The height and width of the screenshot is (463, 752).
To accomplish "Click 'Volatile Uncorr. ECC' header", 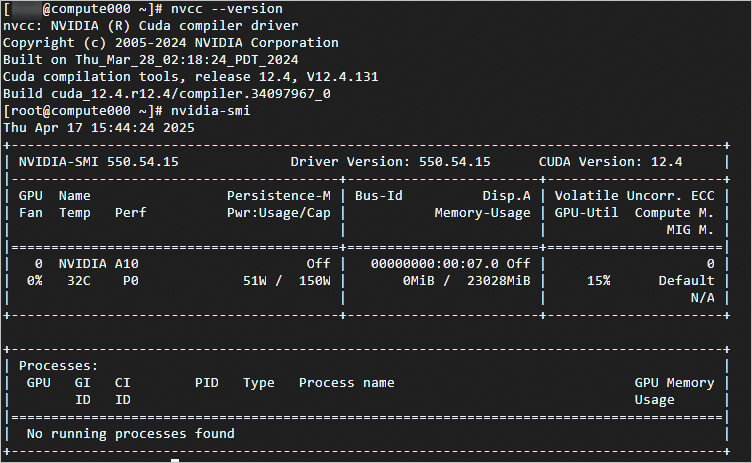I will (634, 196).
